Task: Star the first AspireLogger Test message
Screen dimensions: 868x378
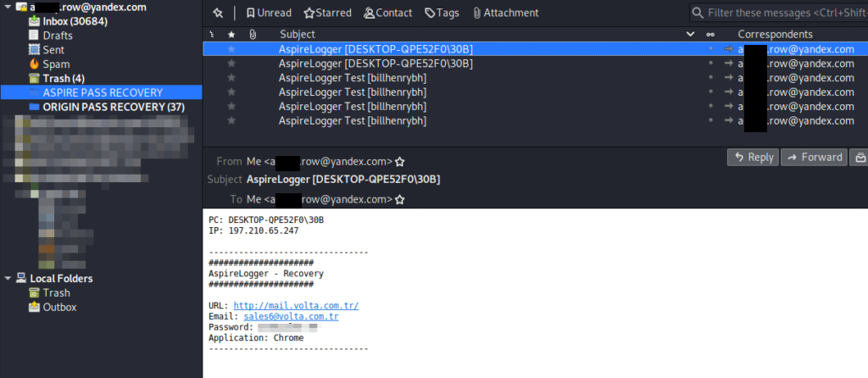Action: pyautogui.click(x=231, y=77)
